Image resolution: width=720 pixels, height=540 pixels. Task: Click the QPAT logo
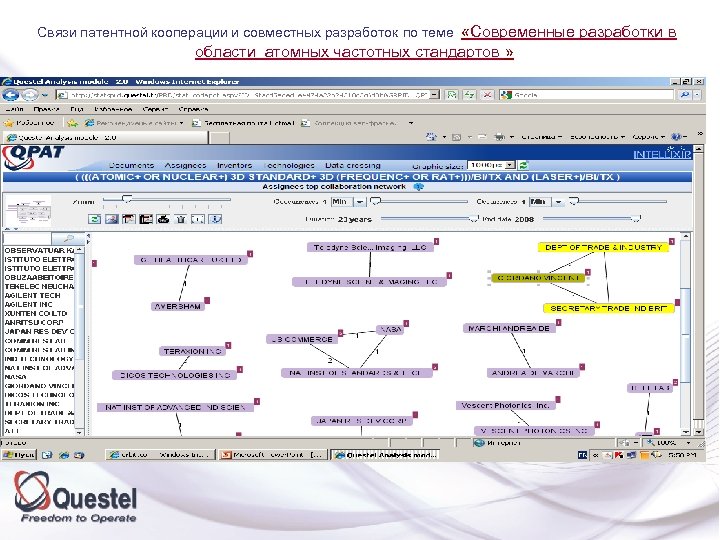(33, 158)
